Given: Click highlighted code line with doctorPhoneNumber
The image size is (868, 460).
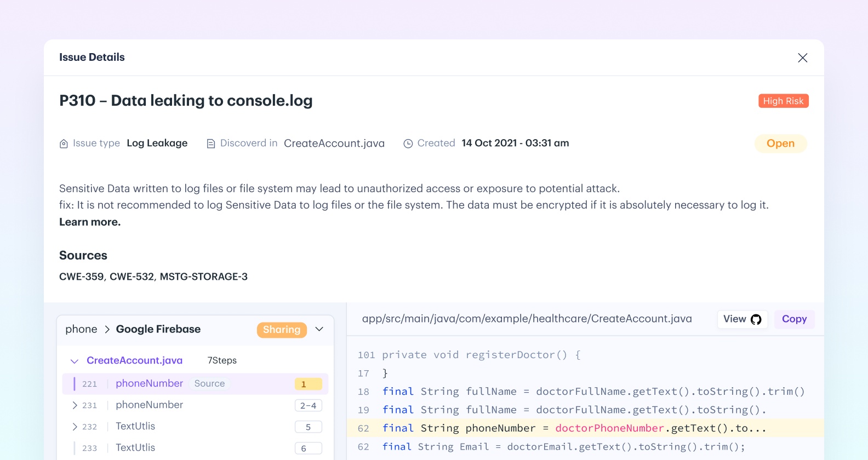Looking at the screenshot, I should pos(574,428).
